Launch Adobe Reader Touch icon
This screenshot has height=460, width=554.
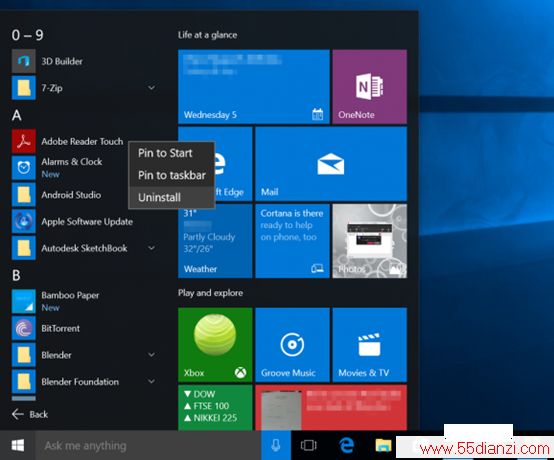pyautogui.click(x=24, y=141)
